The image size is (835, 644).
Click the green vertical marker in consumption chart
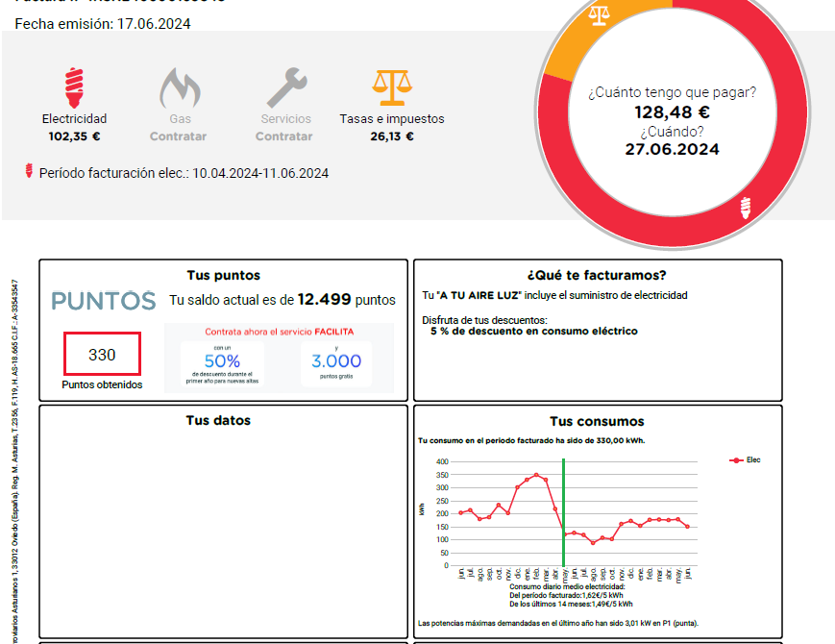563,512
